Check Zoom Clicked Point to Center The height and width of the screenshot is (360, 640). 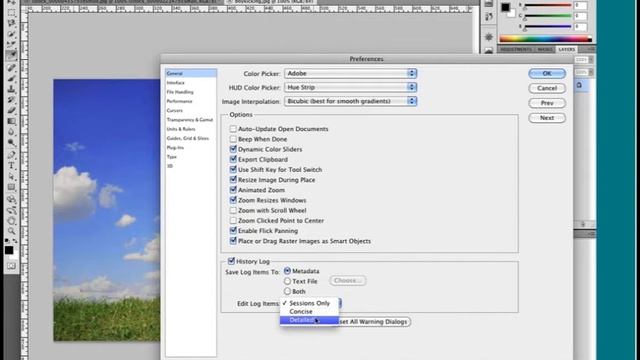pyautogui.click(x=233, y=220)
